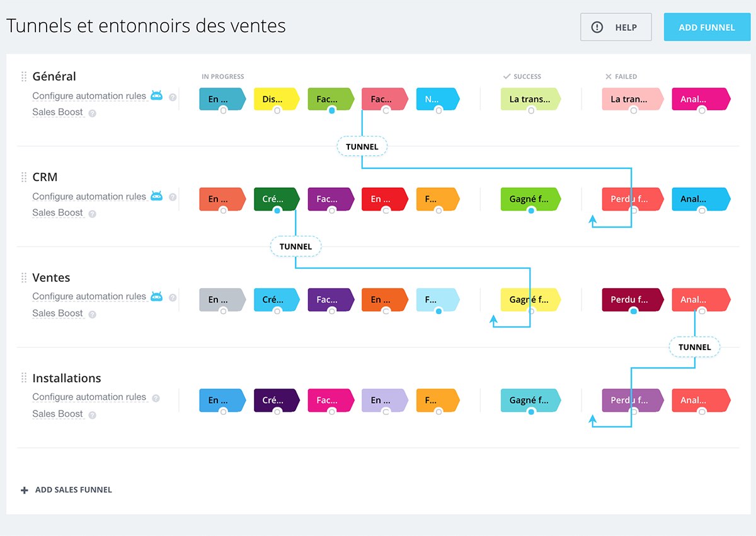Screen dimensions: 756x536
Task: Open the TUNNEL label above Installations
Action: [694, 347]
